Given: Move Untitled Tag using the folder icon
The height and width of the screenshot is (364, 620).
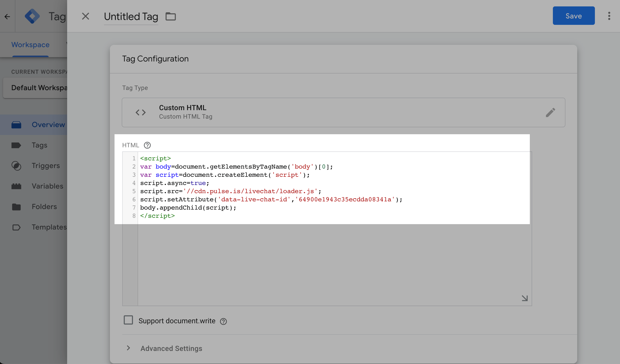Looking at the screenshot, I should [x=170, y=16].
